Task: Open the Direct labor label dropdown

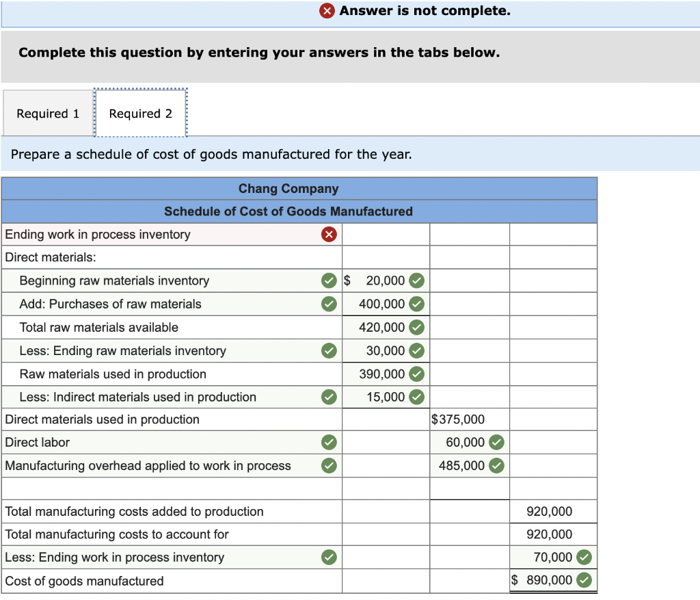Action: point(172,442)
